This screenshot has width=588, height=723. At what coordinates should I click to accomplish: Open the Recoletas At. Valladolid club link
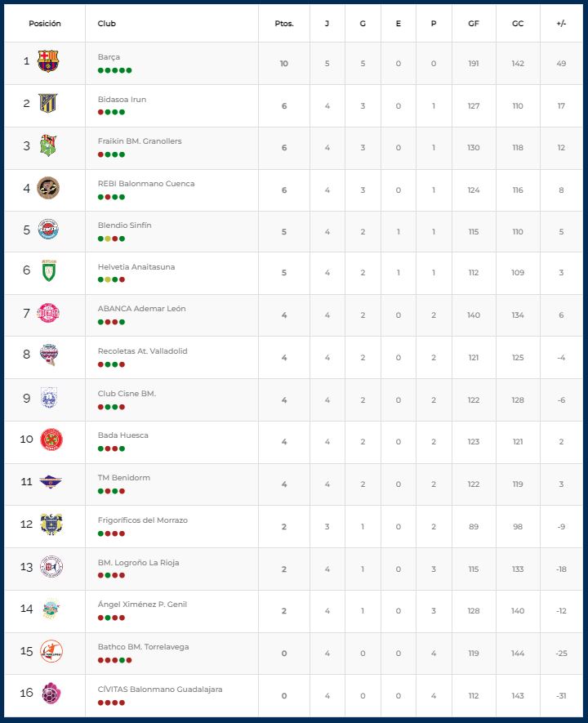click(x=142, y=351)
